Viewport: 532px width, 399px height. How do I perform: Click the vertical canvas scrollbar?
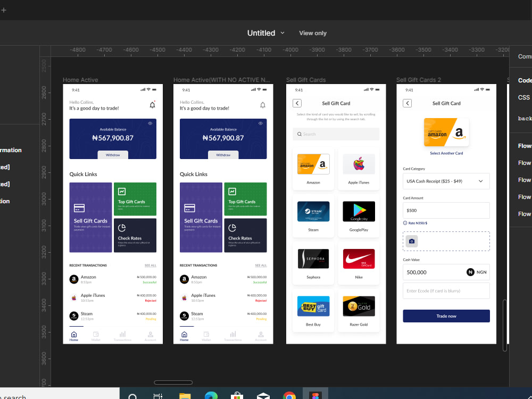click(x=504, y=326)
